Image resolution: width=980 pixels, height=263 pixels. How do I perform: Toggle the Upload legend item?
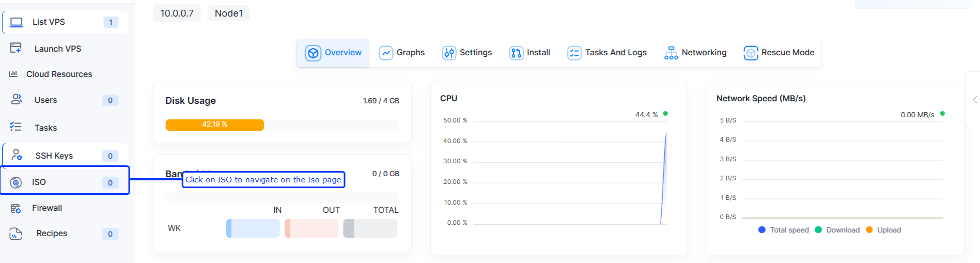(883, 230)
